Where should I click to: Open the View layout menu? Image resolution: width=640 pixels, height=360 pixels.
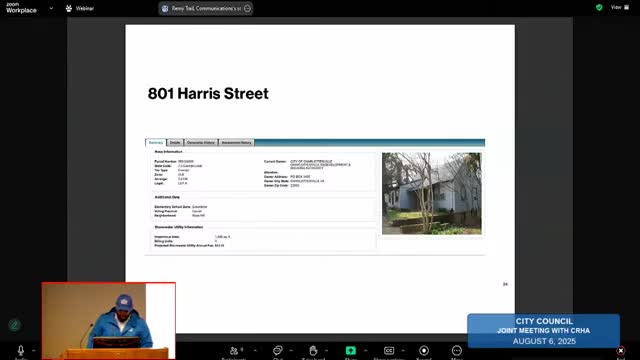(620, 7)
